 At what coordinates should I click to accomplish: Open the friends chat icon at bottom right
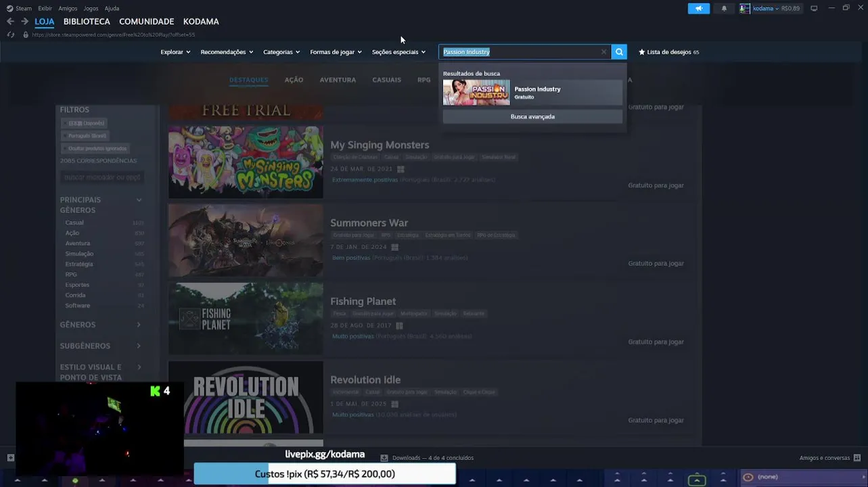point(857,458)
